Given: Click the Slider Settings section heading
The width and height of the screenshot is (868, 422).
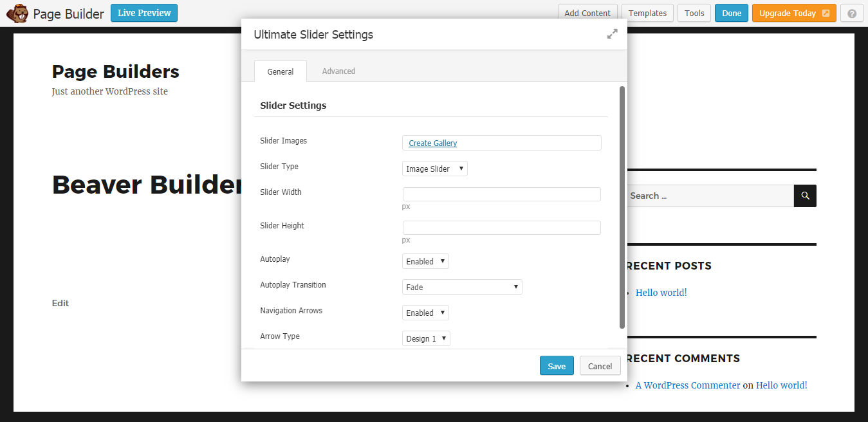Looking at the screenshot, I should pyautogui.click(x=293, y=105).
